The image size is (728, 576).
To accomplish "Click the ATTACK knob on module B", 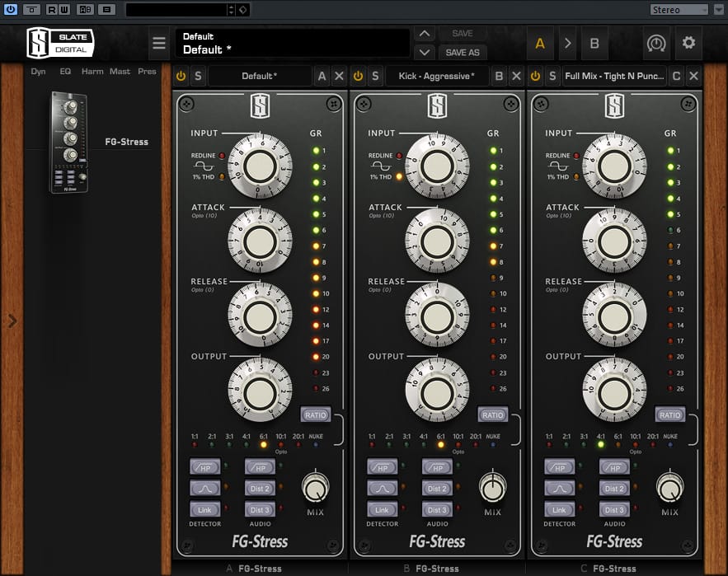I will [x=437, y=241].
